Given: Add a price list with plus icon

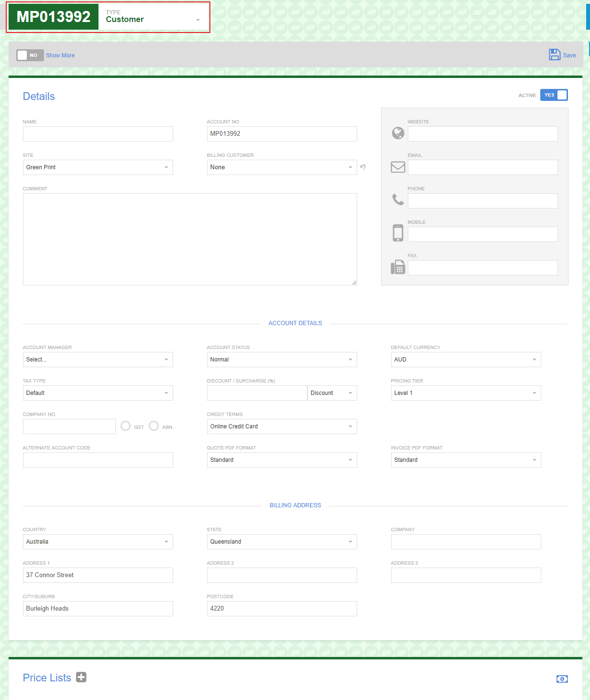Looking at the screenshot, I should 81,677.
